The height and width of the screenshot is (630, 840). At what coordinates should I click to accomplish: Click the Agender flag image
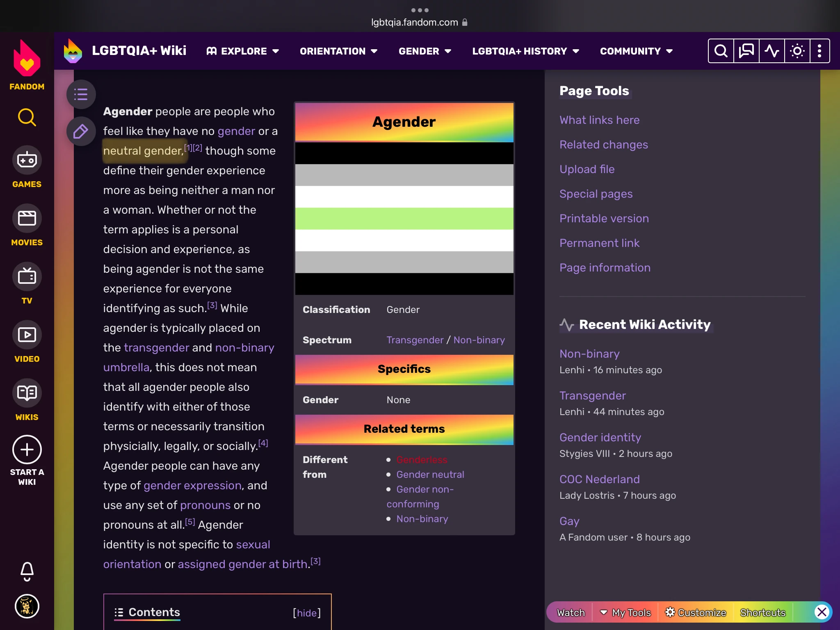[404, 218]
